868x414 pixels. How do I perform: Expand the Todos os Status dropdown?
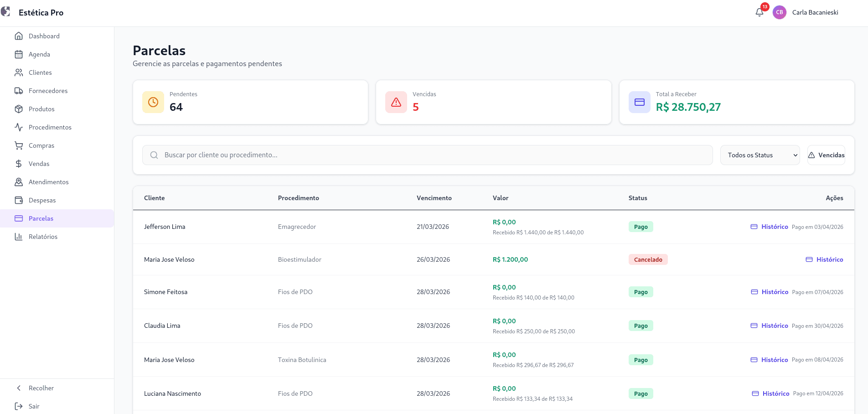click(760, 155)
